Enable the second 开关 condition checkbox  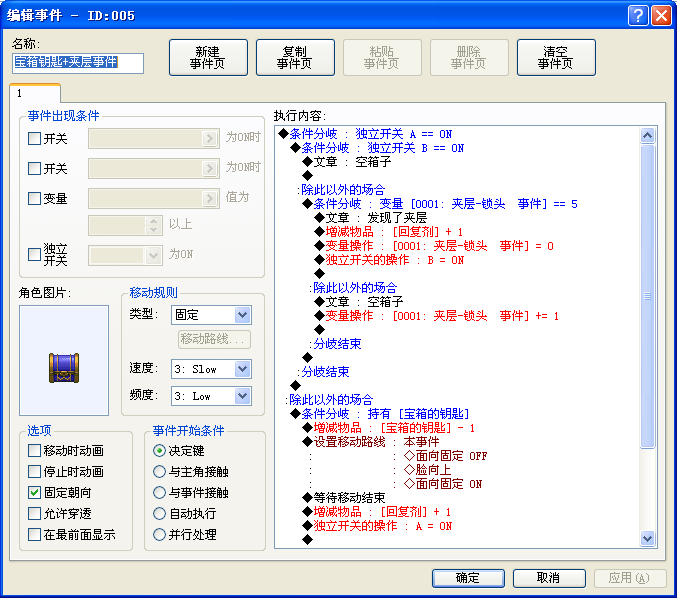coord(34,168)
